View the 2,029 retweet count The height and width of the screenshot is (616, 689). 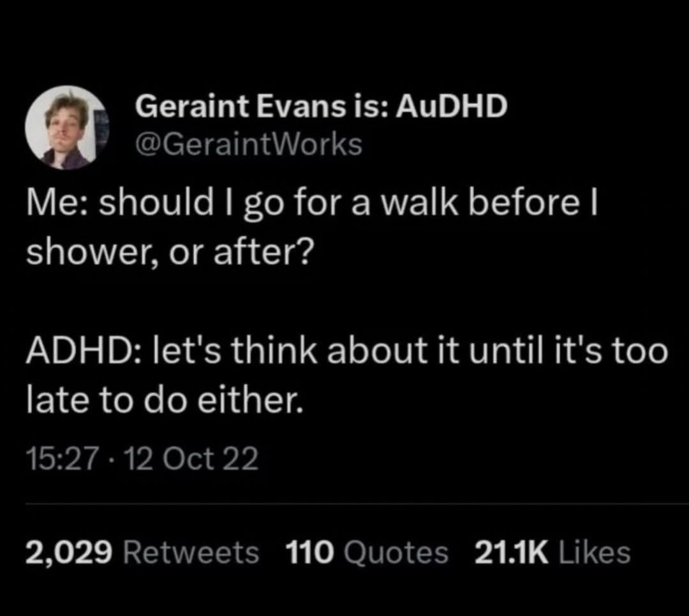[x=70, y=552]
